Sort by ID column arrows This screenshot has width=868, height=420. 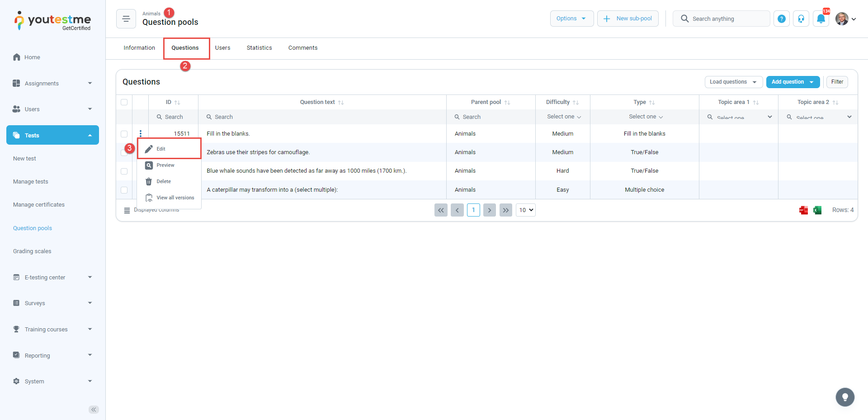[177, 103]
